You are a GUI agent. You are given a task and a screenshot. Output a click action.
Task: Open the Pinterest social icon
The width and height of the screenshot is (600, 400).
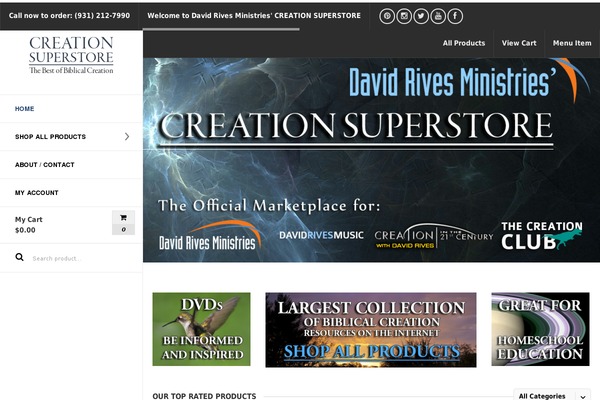point(387,16)
